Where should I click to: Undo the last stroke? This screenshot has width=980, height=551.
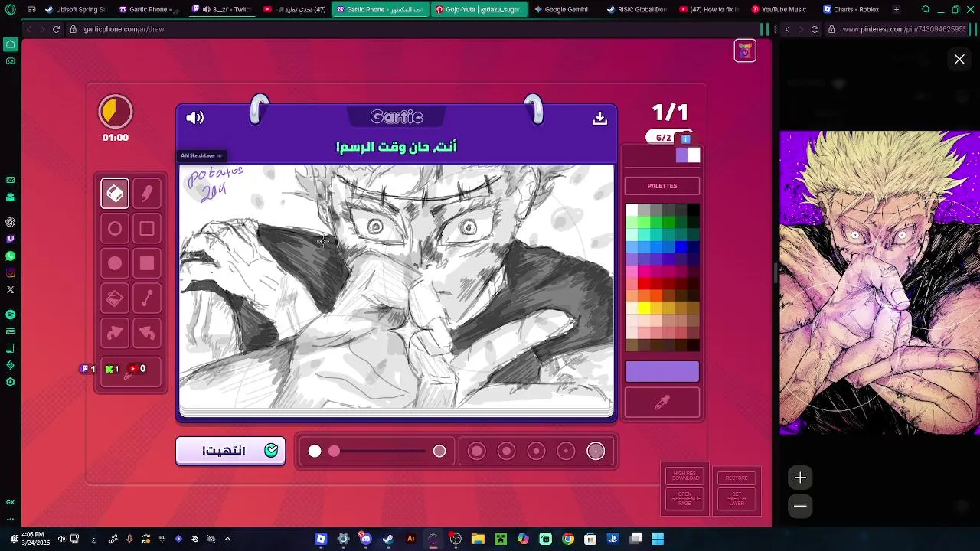[147, 333]
